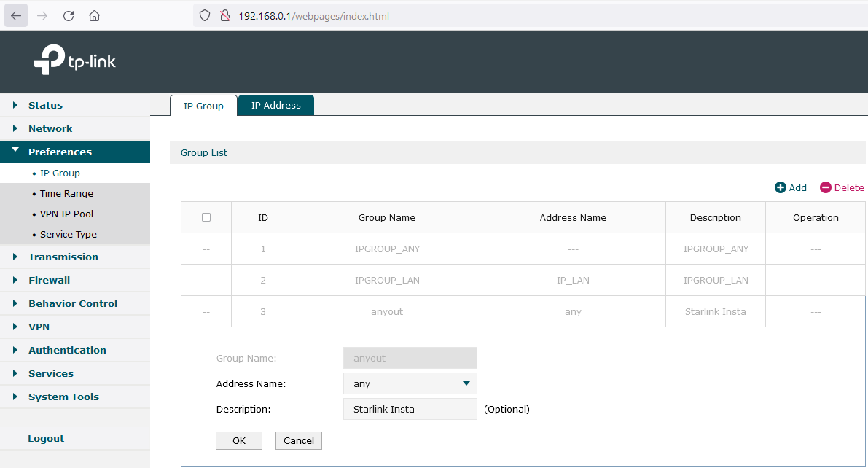Image resolution: width=868 pixels, height=468 pixels.
Task: Click the IPGROUP_LAN description cell
Action: tap(716, 280)
